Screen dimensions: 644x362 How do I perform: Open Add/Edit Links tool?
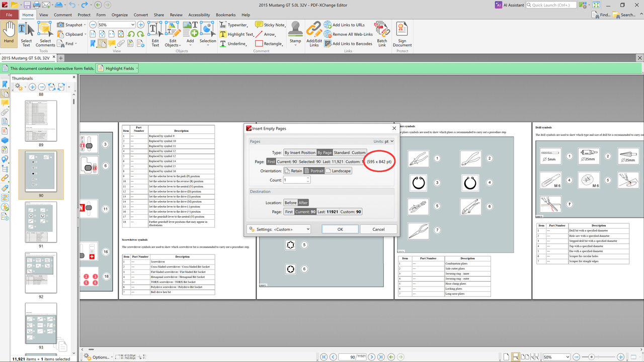click(314, 34)
